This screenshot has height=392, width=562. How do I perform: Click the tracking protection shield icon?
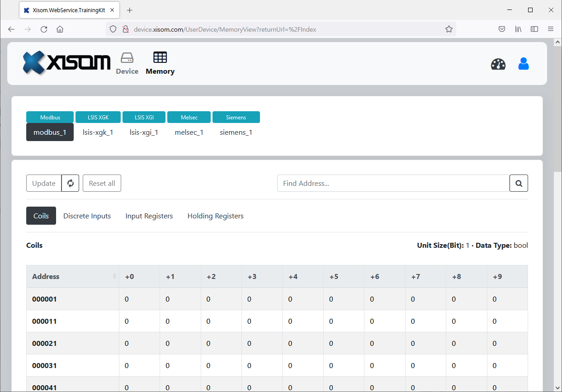click(x=113, y=29)
